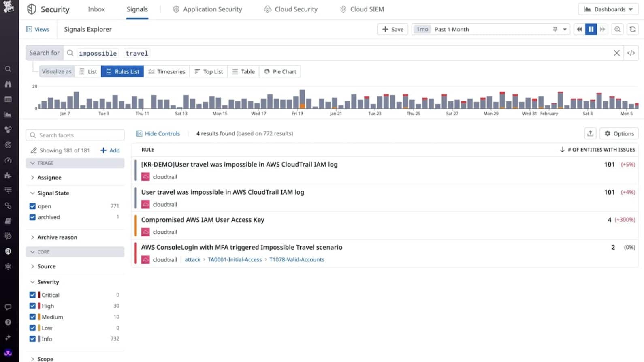This screenshot has height=362, width=644.
Task: Open the Cloud Security tab
Action: click(x=291, y=9)
